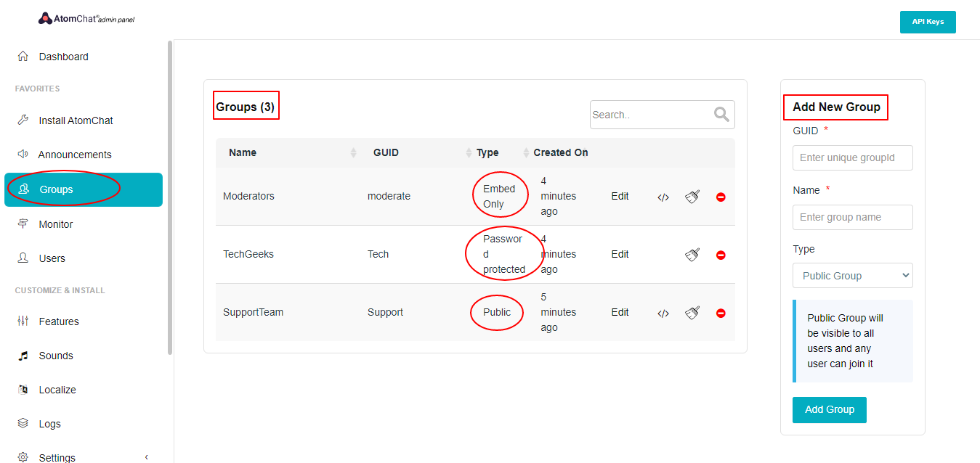Click the Created On column header

(x=561, y=152)
